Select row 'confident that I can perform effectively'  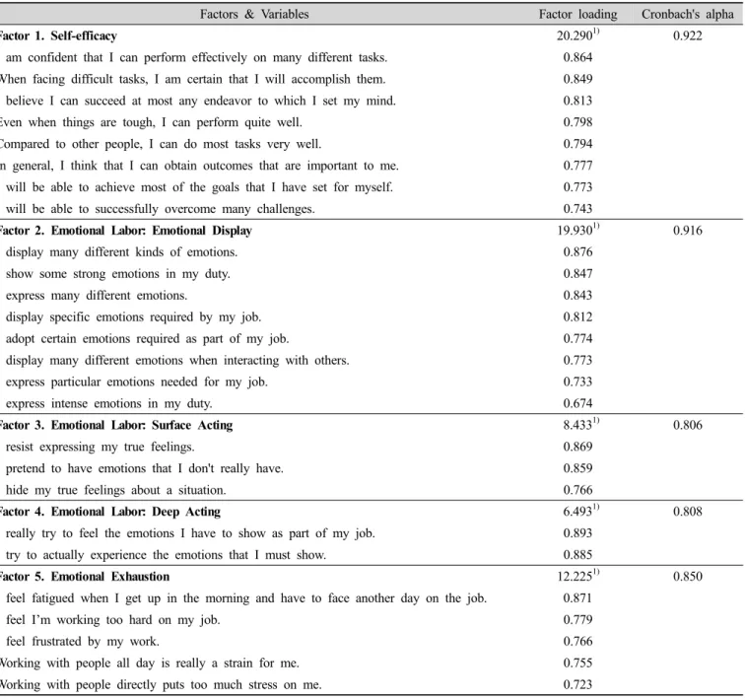point(194,57)
